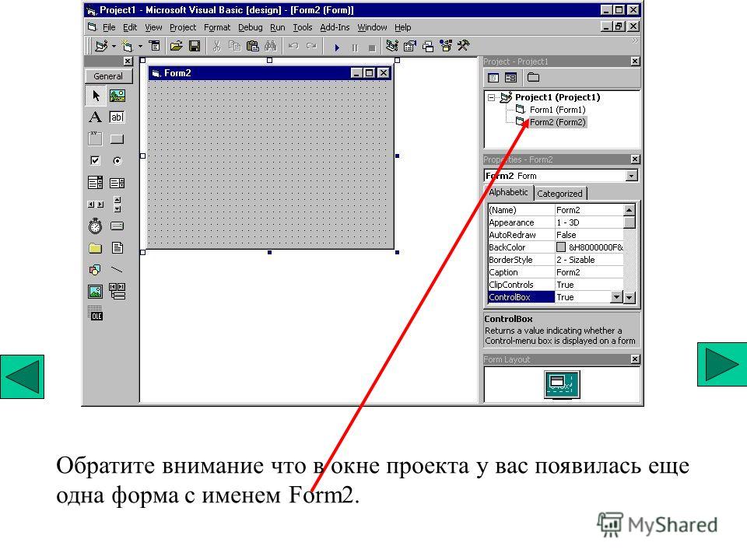This screenshot has width=747, height=560.
Task: Select the Data control in the toolbox
Action: coord(117,291)
